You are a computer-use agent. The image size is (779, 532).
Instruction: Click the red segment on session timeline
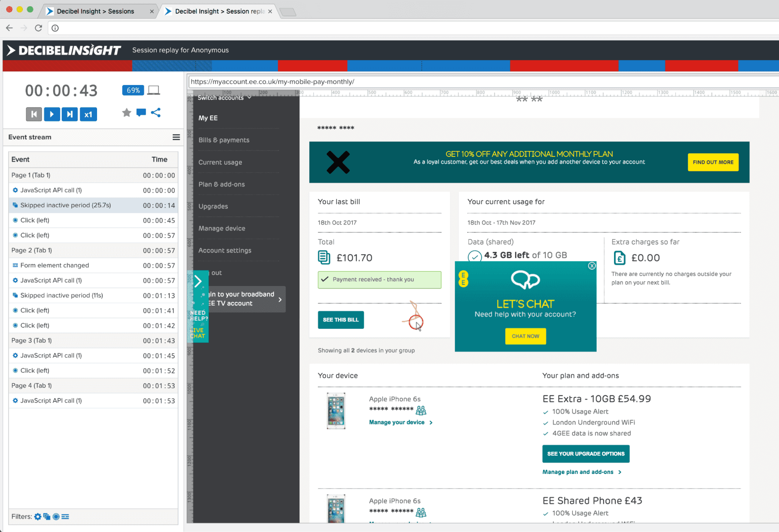click(x=312, y=66)
